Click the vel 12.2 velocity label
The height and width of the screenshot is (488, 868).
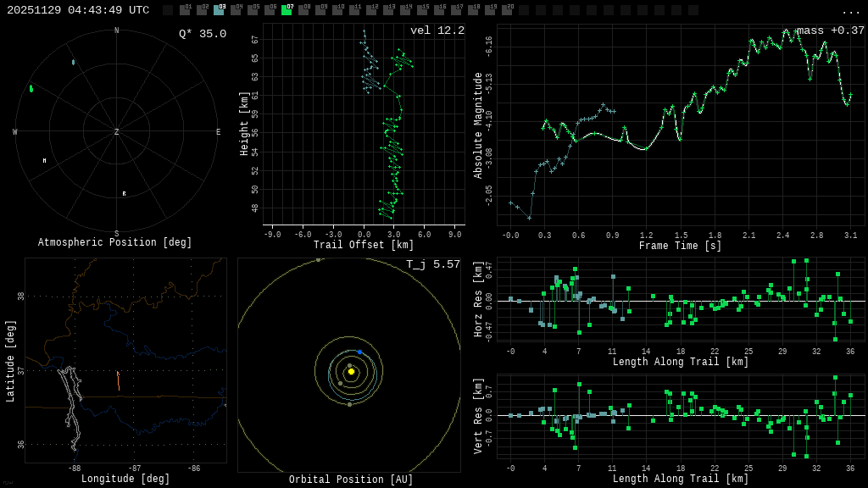pos(437,30)
